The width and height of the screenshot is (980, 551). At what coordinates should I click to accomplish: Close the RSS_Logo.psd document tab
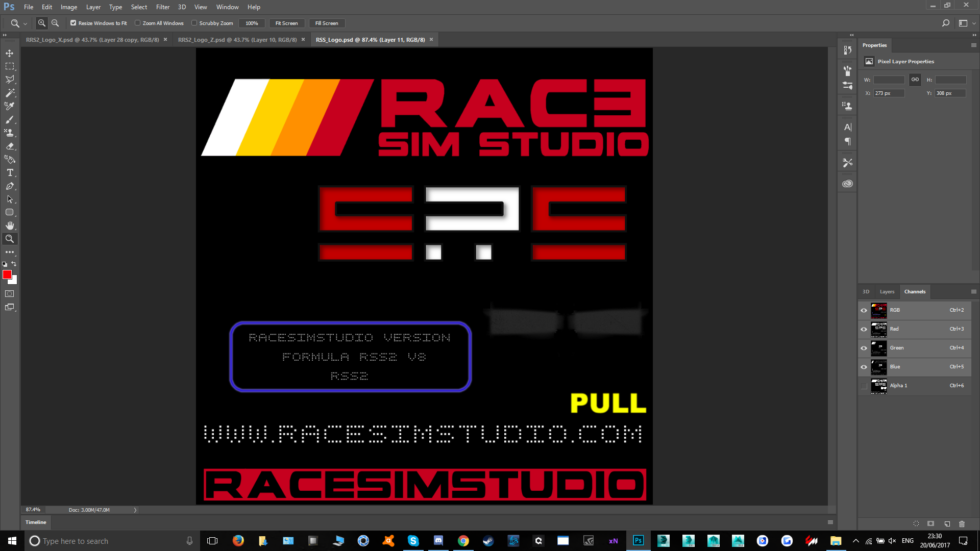pos(431,40)
